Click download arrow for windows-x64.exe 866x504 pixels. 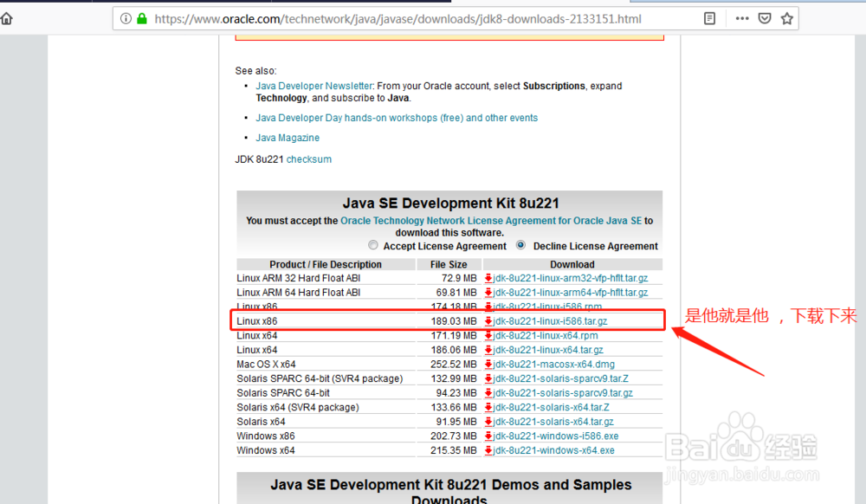click(488, 450)
